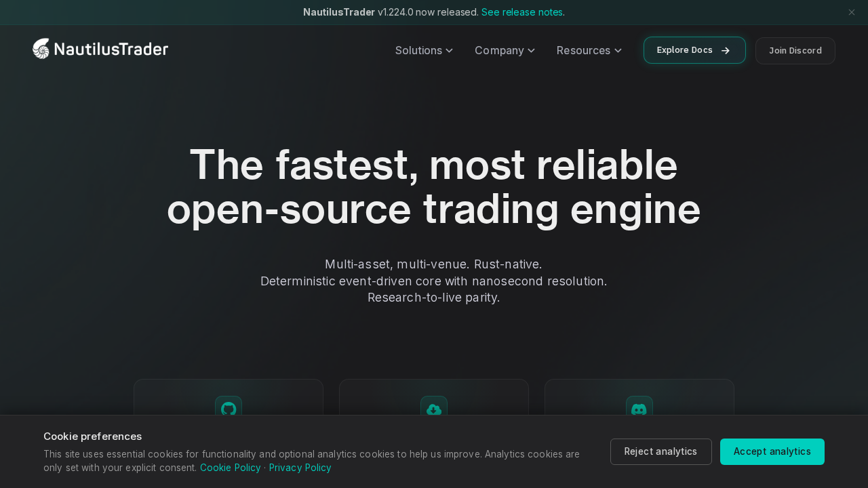The width and height of the screenshot is (868, 488).
Task: Open the Solutions menu label
Action: [x=418, y=51]
